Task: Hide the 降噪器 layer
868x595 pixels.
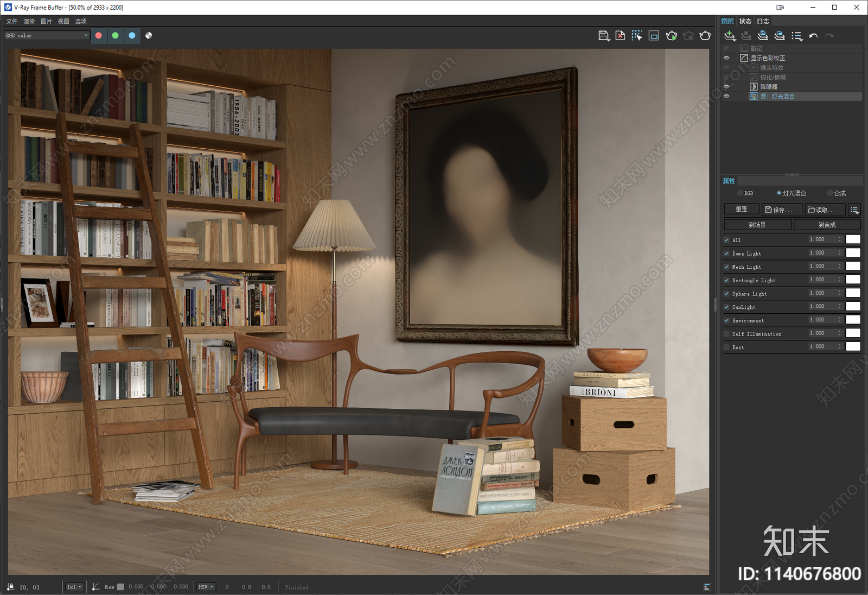Action: tap(726, 86)
